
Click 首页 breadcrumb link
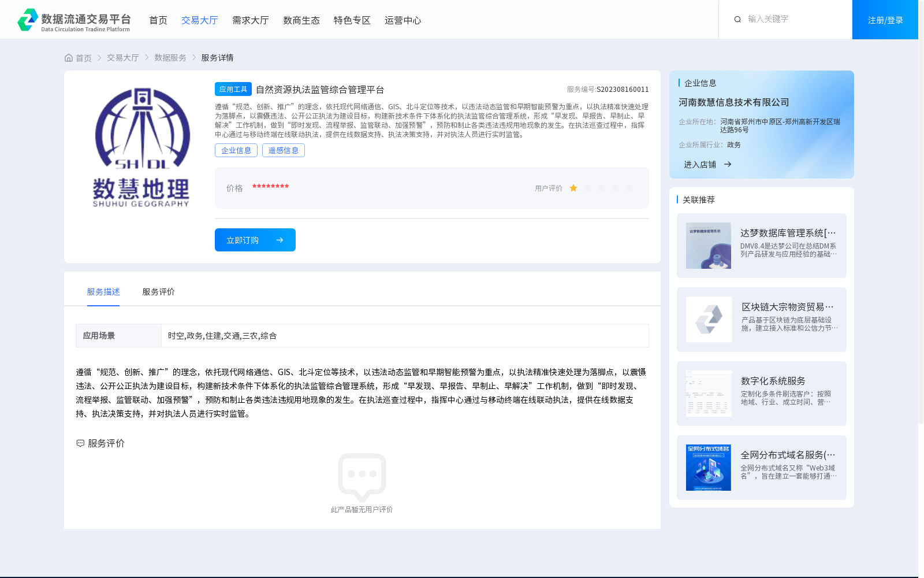(84, 58)
